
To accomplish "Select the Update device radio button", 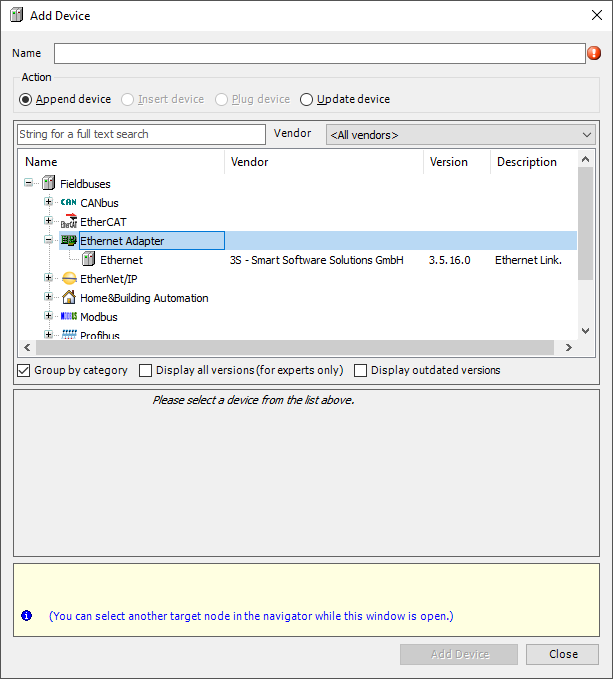I will [307, 100].
